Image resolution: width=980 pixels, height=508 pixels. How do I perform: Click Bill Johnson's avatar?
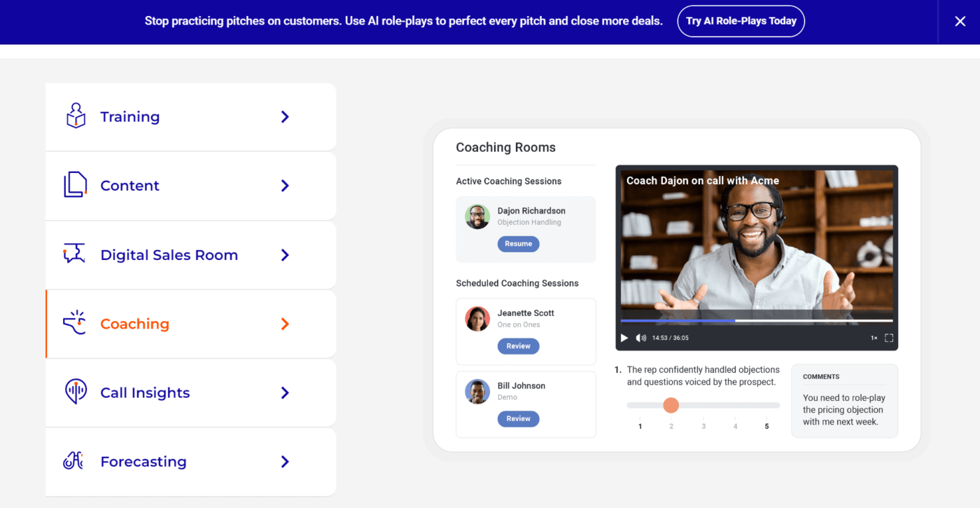[x=477, y=392]
